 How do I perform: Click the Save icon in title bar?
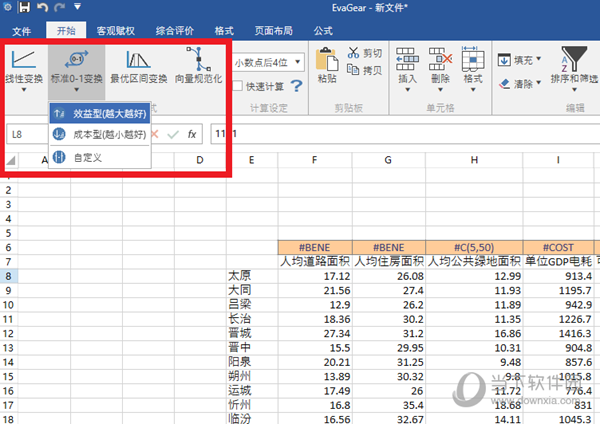(25, 7)
